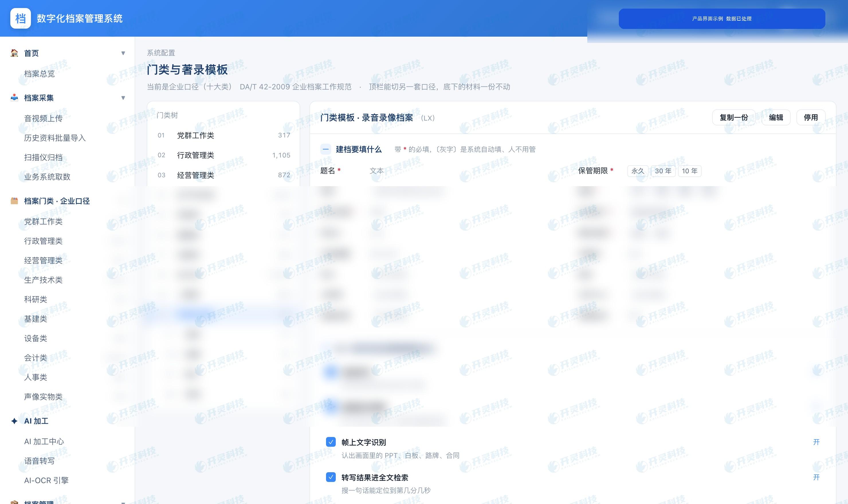The image size is (848, 504).
Task: Select 党群工作类 in the sidebar
Action: tap(43, 221)
